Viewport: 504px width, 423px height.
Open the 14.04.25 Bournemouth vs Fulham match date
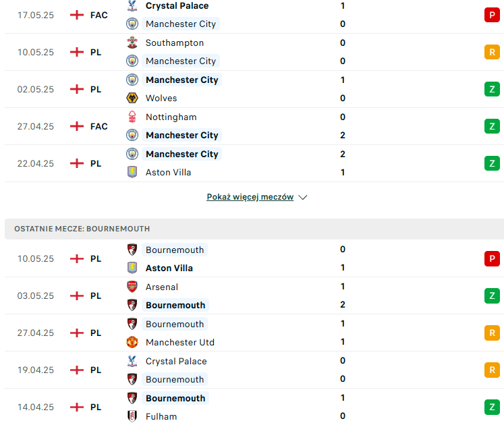tap(35, 407)
